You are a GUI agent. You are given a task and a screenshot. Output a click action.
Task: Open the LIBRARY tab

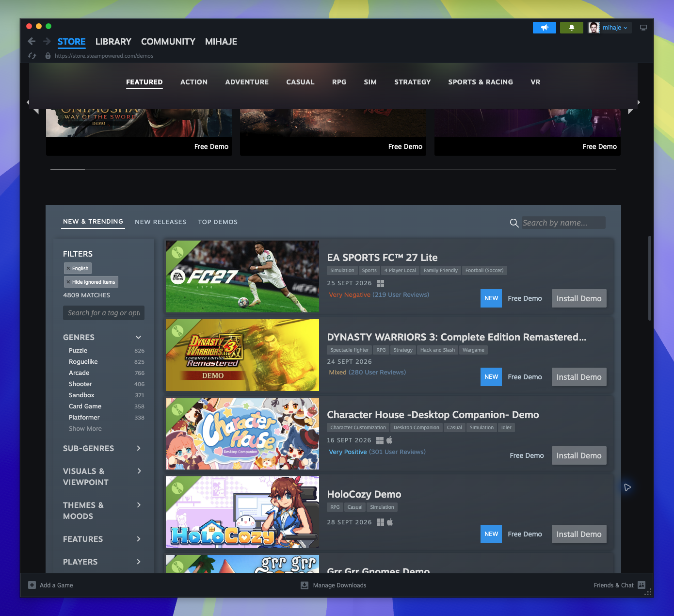coord(113,42)
